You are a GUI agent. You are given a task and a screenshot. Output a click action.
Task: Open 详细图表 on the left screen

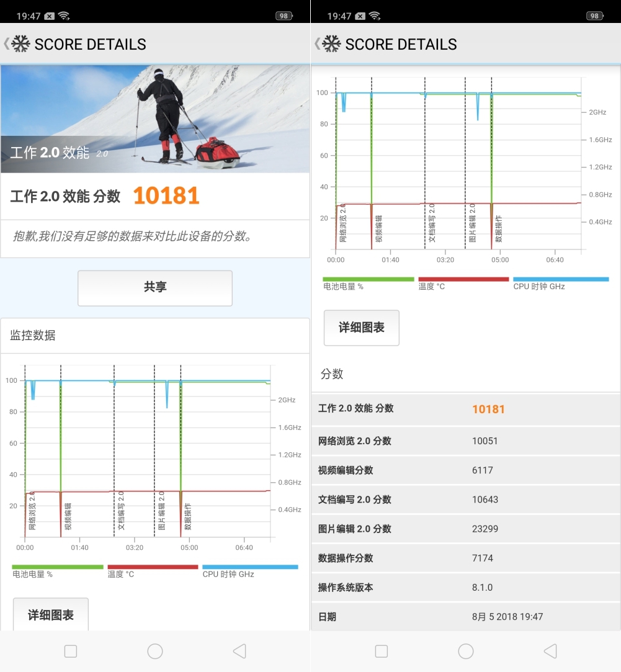[51, 614]
